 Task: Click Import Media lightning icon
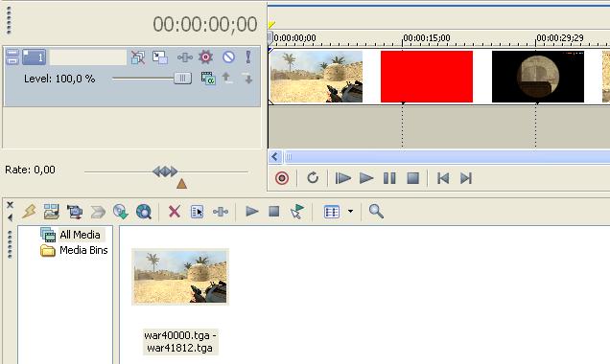coord(30,212)
